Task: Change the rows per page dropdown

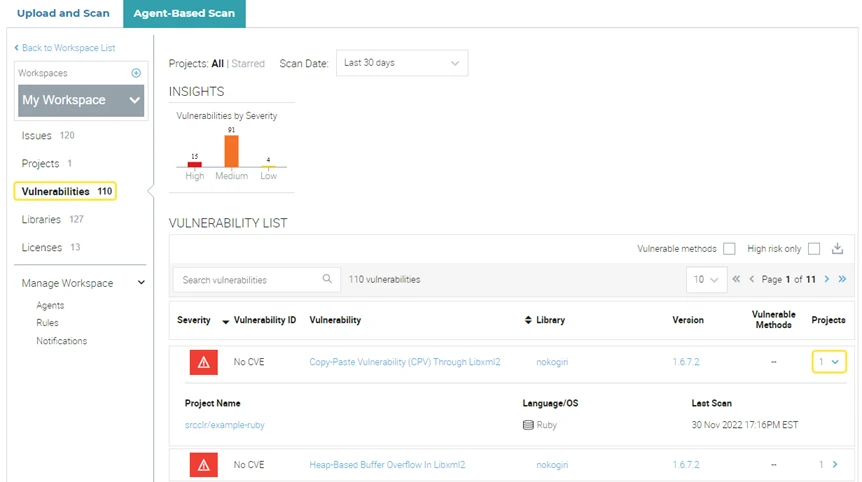Action: (x=706, y=279)
